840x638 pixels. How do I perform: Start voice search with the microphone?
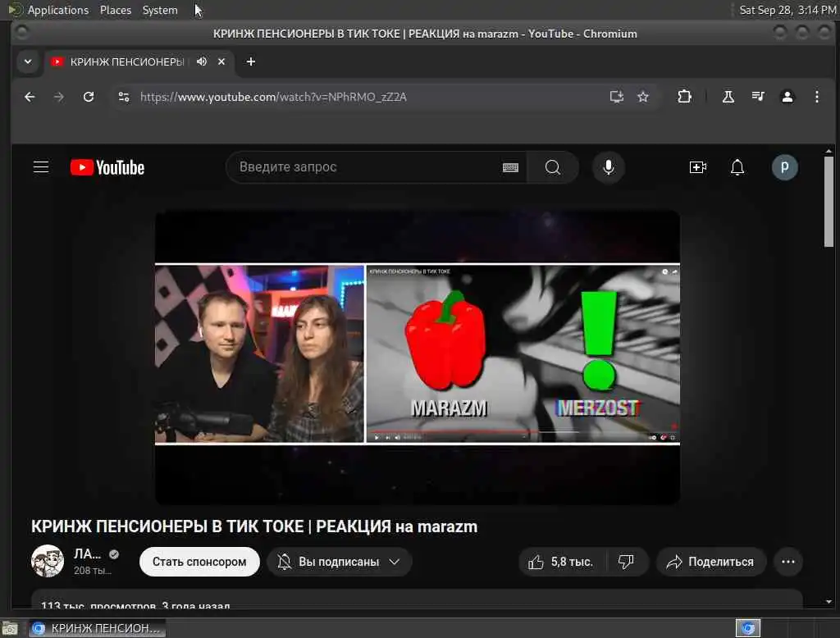608,167
